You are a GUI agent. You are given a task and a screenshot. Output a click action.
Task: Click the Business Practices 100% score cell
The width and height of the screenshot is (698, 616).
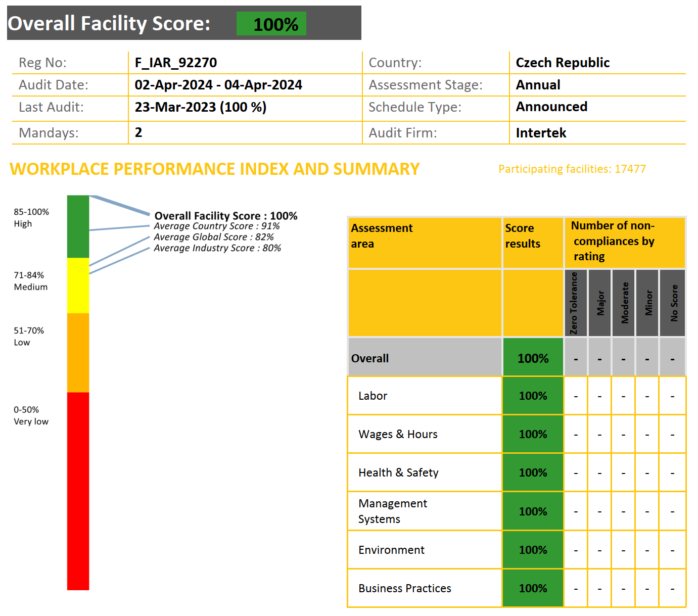(533, 588)
